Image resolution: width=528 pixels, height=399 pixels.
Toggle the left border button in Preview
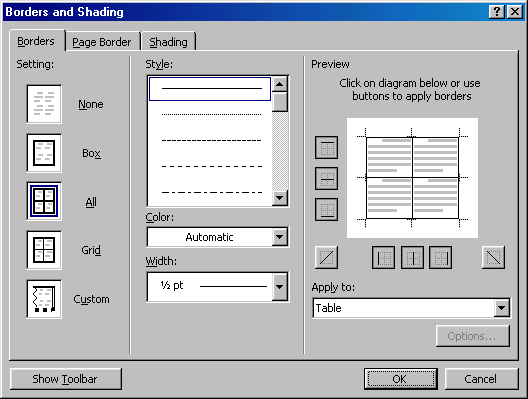coord(384,258)
